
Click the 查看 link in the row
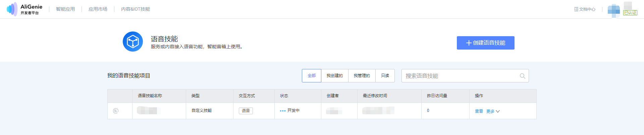tap(479, 111)
